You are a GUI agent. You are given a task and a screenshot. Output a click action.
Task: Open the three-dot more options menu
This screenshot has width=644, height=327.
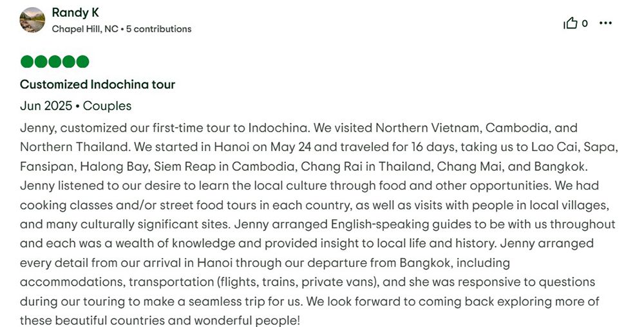(605, 23)
